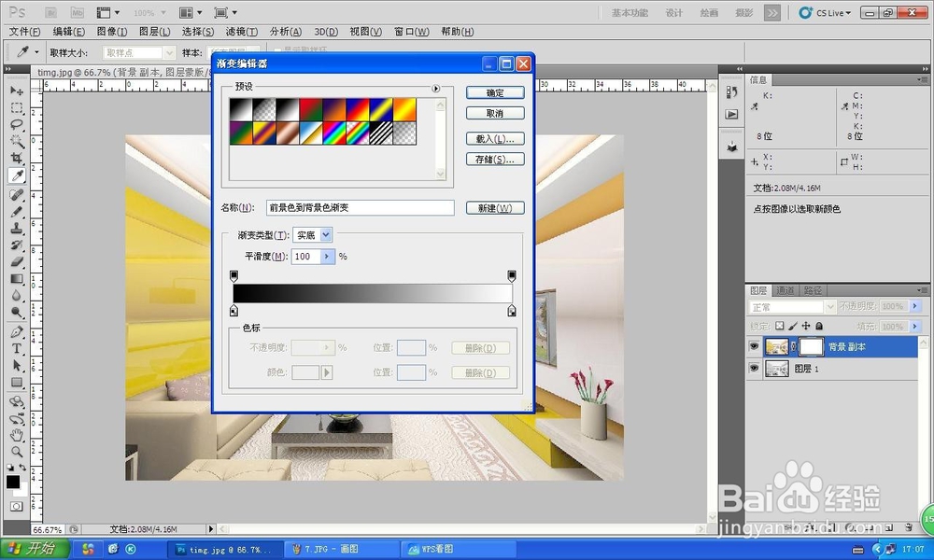
Task: Select the History Brush tool
Action: click(x=17, y=245)
